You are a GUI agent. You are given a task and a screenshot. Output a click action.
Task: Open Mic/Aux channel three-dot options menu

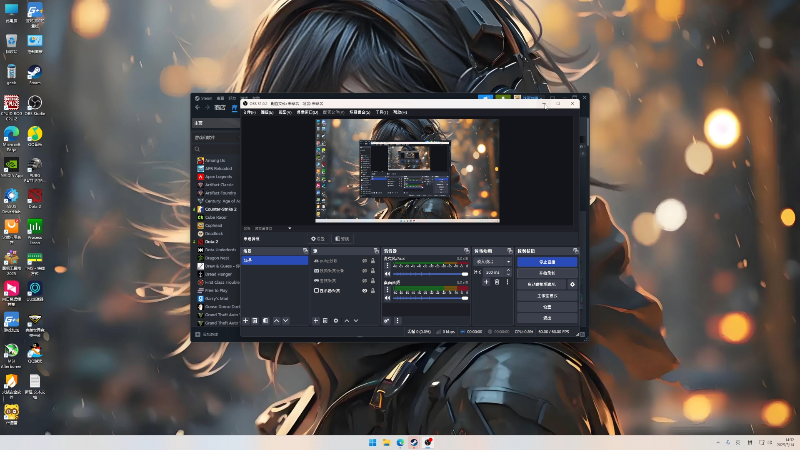(387, 266)
